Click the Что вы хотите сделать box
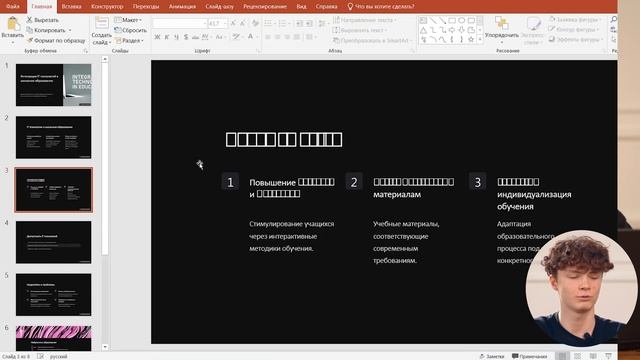Image resolution: width=640 pixels, height=360 pixels. click(x=381, y=7)
